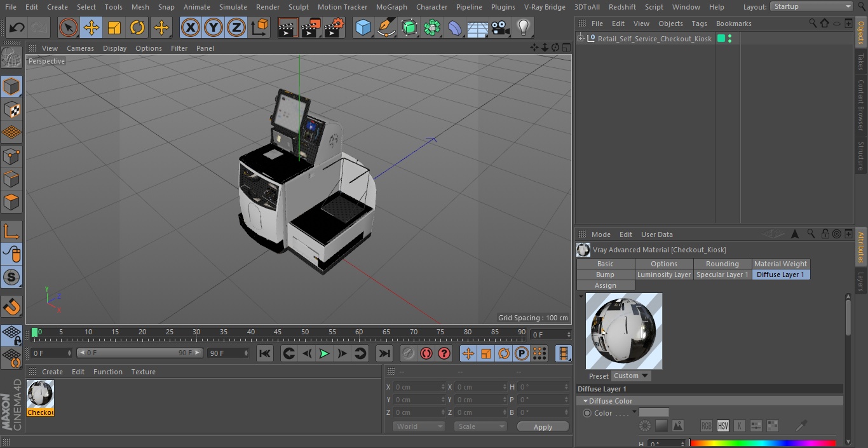Toggle Position keyframe recording
The height and width of the screenshot is (448, 868).
point(468,353)
